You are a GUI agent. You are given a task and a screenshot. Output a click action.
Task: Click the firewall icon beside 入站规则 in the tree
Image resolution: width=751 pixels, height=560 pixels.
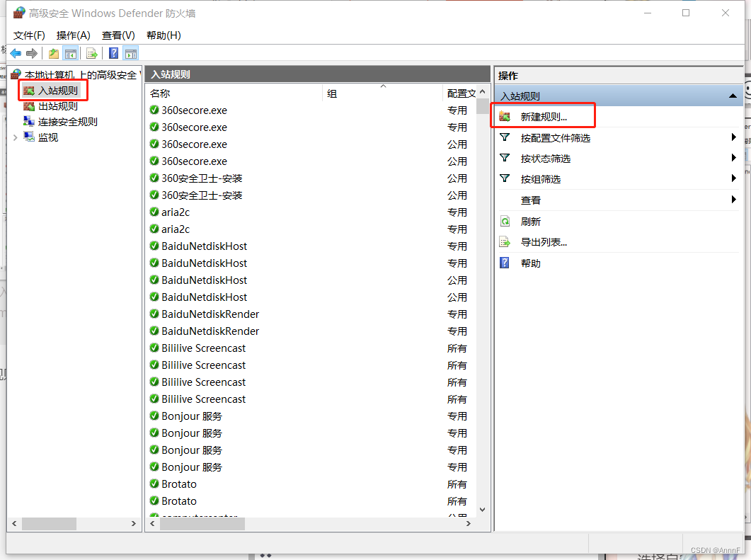29,91
